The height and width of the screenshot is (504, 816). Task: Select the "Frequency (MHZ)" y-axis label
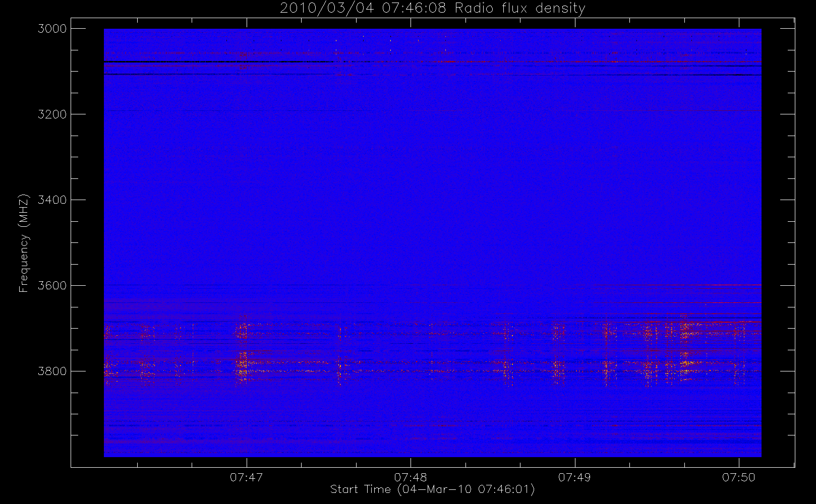pyautogui.click(x=24, y=243)
